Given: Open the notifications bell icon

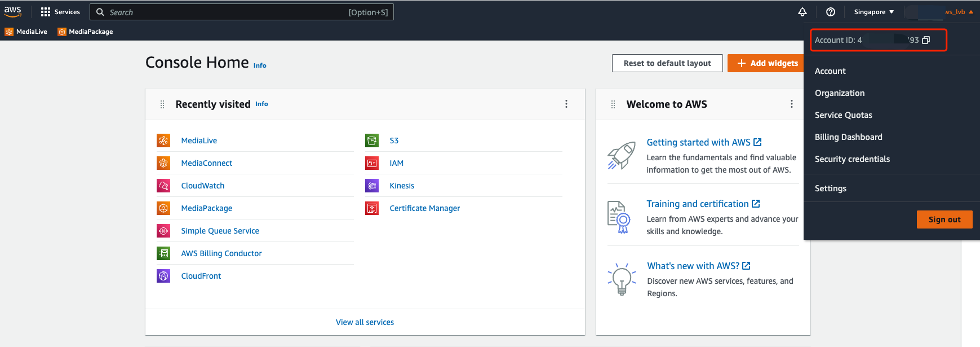Looking at the screenshot, I should pyautogui.click(x=802, y=12).
